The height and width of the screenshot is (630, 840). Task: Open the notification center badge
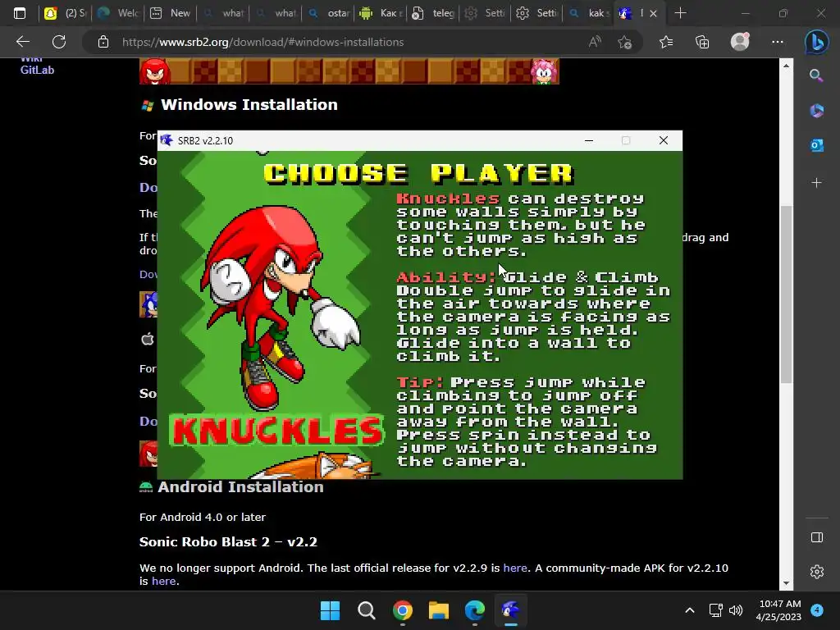click(x=817, y=610)
